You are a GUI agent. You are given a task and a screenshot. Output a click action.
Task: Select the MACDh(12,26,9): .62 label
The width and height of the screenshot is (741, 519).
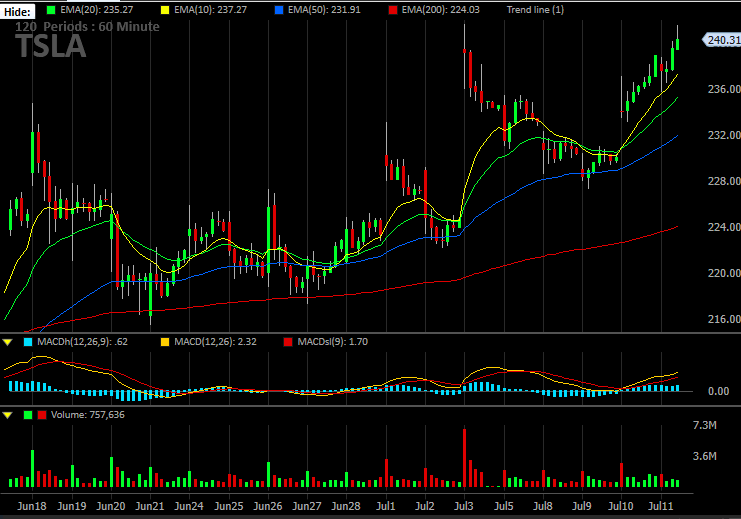pos(82,342)
